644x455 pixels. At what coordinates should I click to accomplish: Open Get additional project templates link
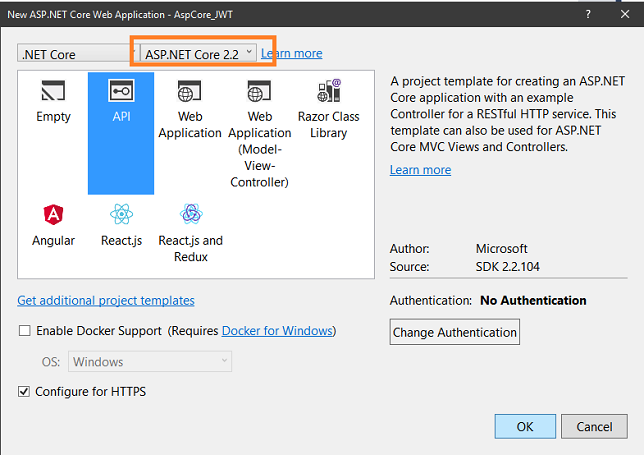point(106,301)
